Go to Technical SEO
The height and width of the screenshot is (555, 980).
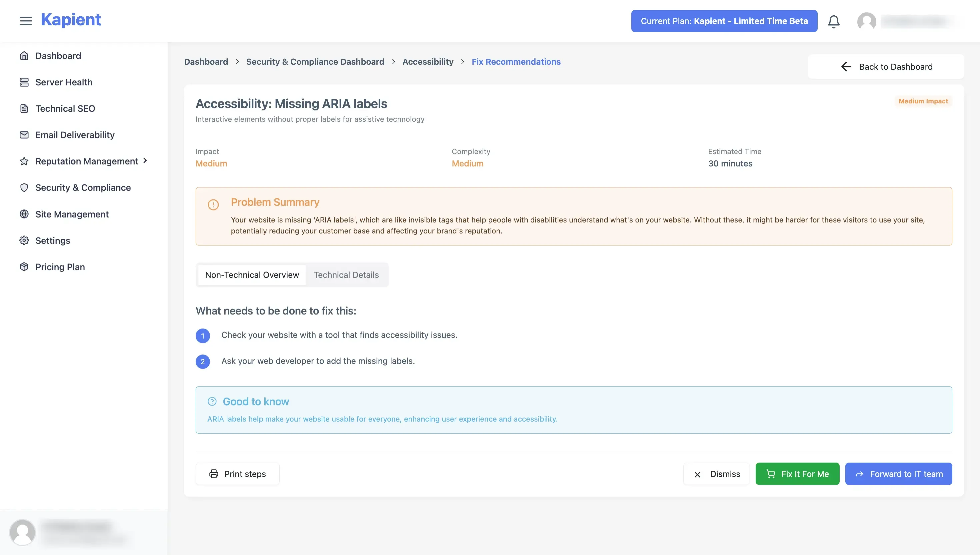coord(65,108)
